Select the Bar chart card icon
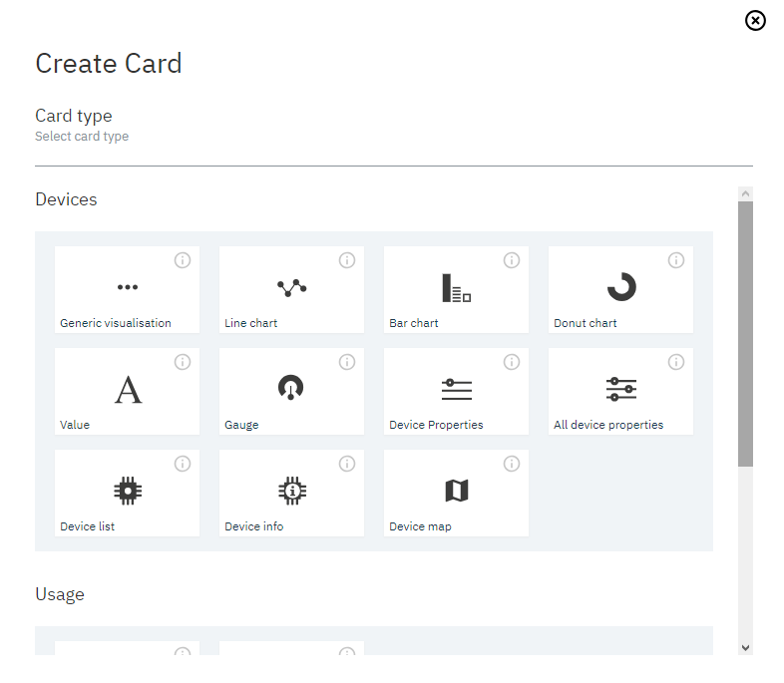This screenshot has height=683, width=784. 457,288
